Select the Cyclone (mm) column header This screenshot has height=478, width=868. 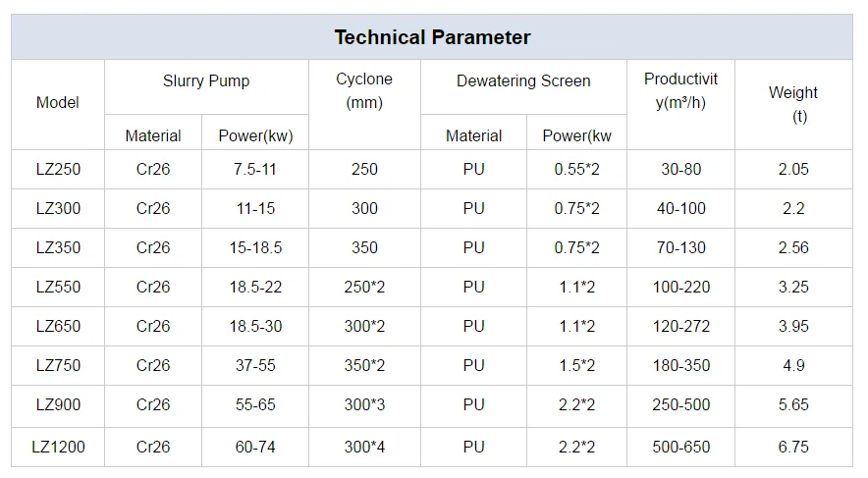pyautogui.click(x=364, y=105)
